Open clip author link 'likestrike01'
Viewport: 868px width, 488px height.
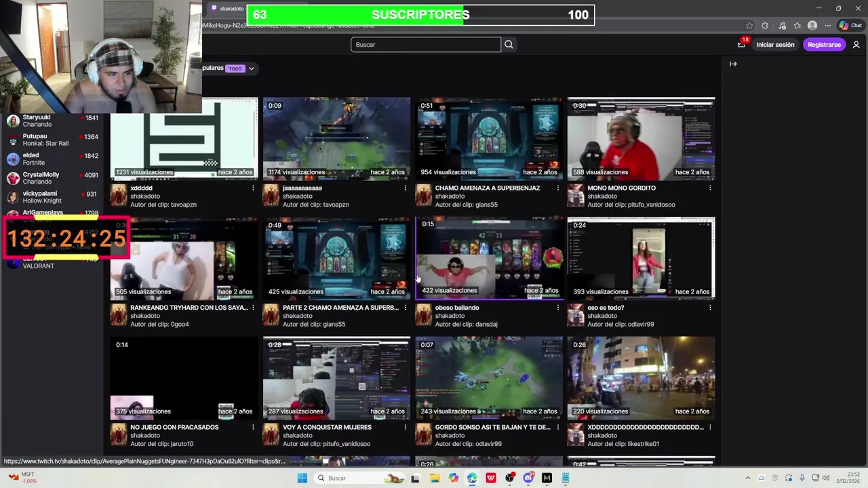tap(643, 444)
